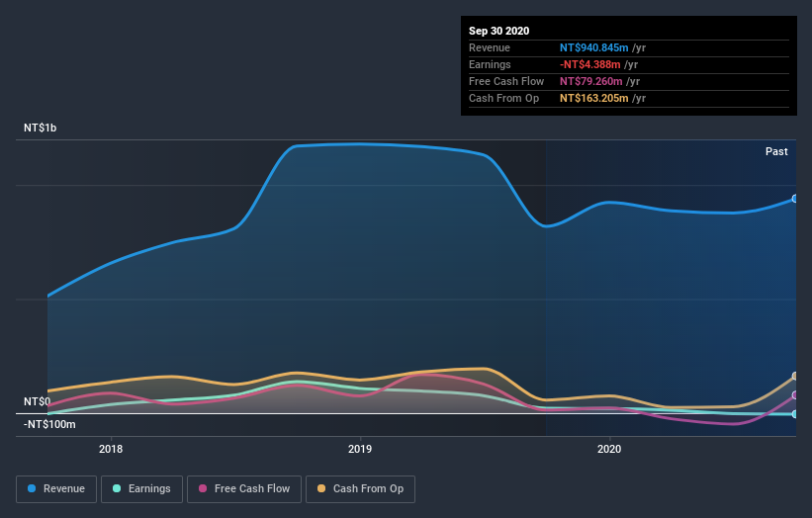Click the 2020 x-axis label
This screenshot has width=812, height=518.
pos(609,449)
